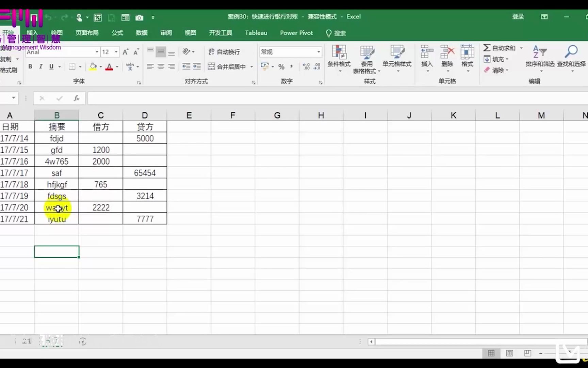The width and height of the screenshot is (588, 368).
Task: Align text right in cell
Action: click(171, 66)
